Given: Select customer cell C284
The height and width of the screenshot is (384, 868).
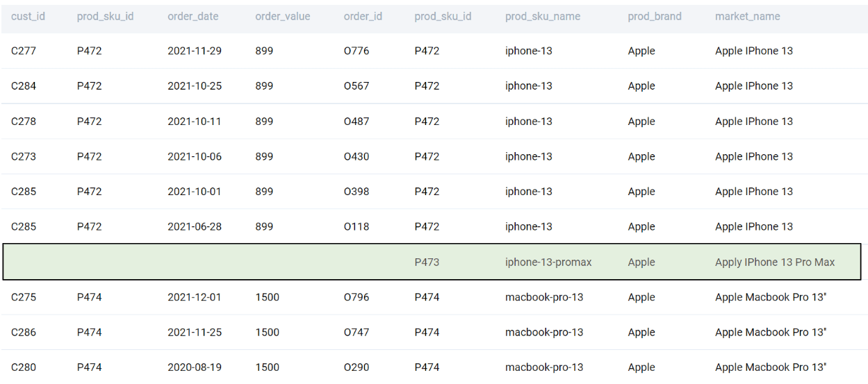Looking at the screenshot, I should [x=24, y=86].
